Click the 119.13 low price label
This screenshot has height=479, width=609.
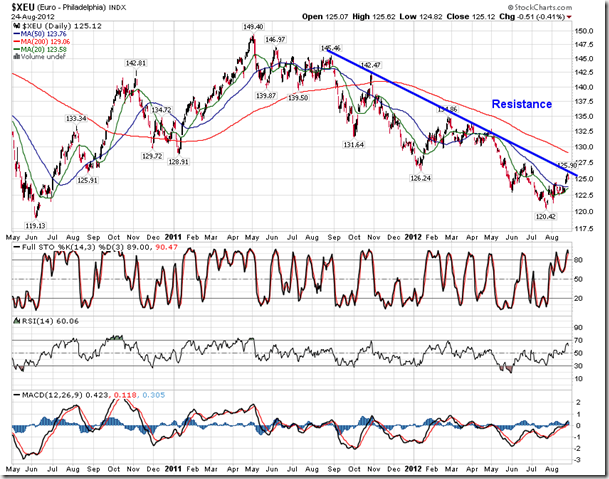click(37, 226)
